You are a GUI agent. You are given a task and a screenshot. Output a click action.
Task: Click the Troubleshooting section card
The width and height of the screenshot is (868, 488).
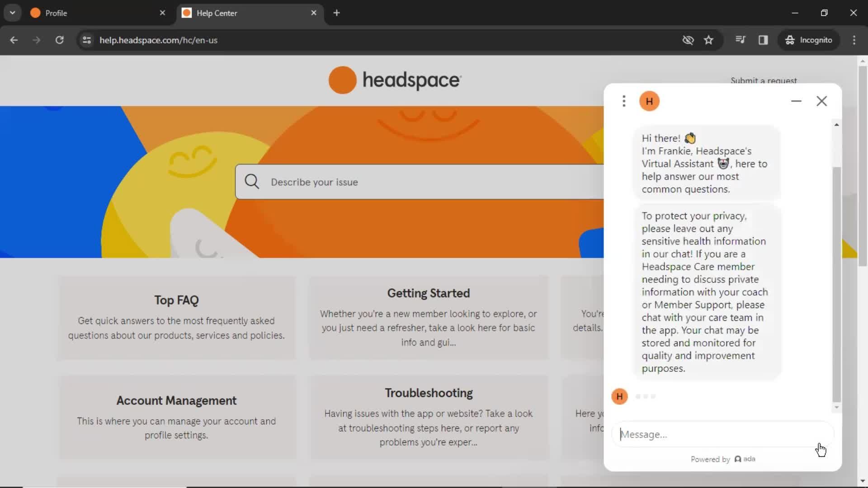tap(429, 417)
